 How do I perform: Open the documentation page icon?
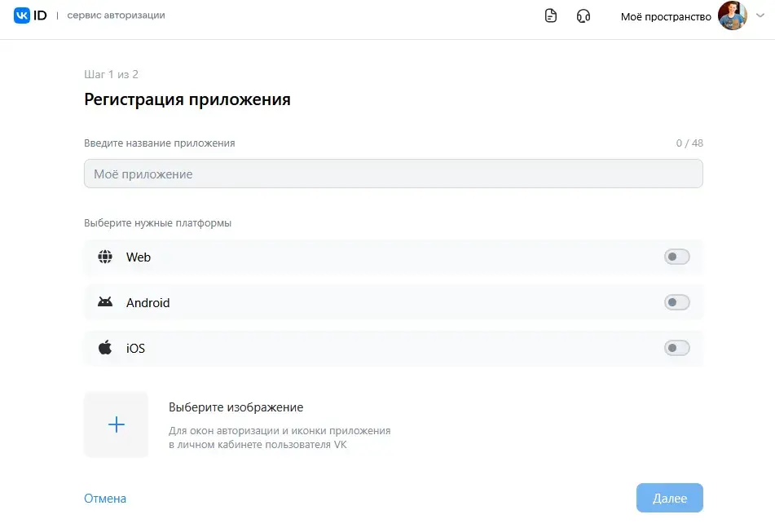click(x=551, y=15)
